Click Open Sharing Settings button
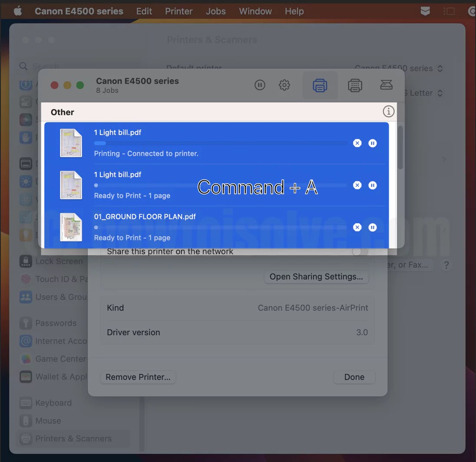This screenshot has height=462, width=476. coord(316,277)
